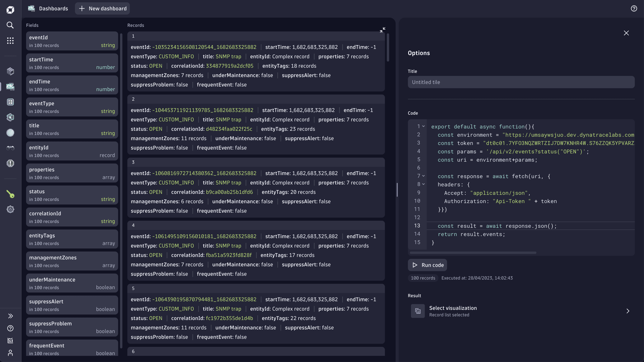This screenshot has width=644, height=362.
Task: Open the gear settings app icon
Action: tap(10, 209)
